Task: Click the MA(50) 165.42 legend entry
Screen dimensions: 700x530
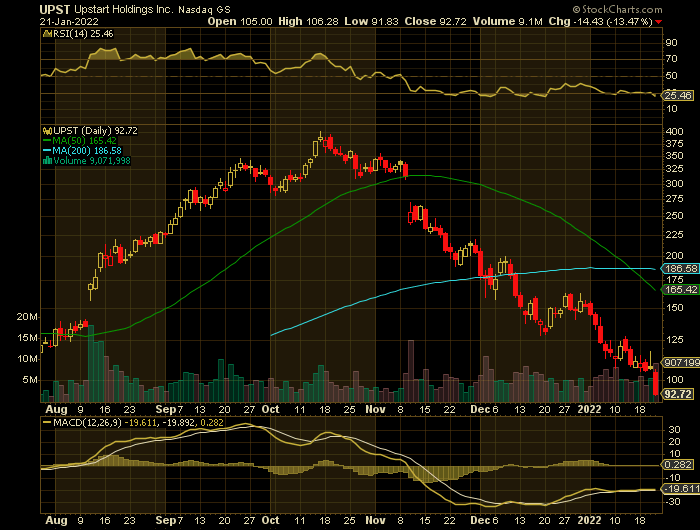Action: click(x=79, y=141)
